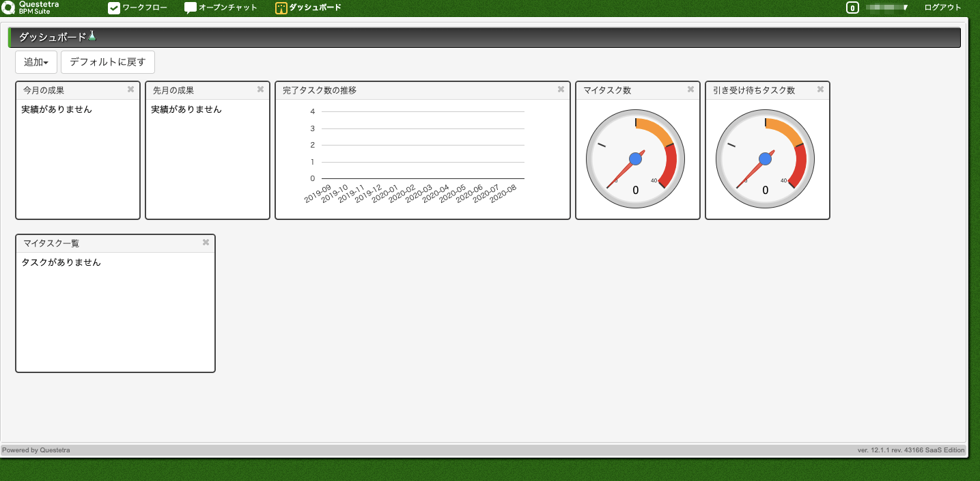Click the Questetra BPM Suite logo
Screen dimensions: 980x481
31,8
